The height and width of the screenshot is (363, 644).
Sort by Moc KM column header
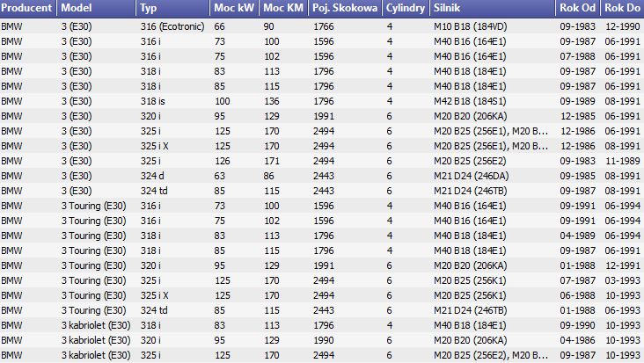[x=284, y=8]
